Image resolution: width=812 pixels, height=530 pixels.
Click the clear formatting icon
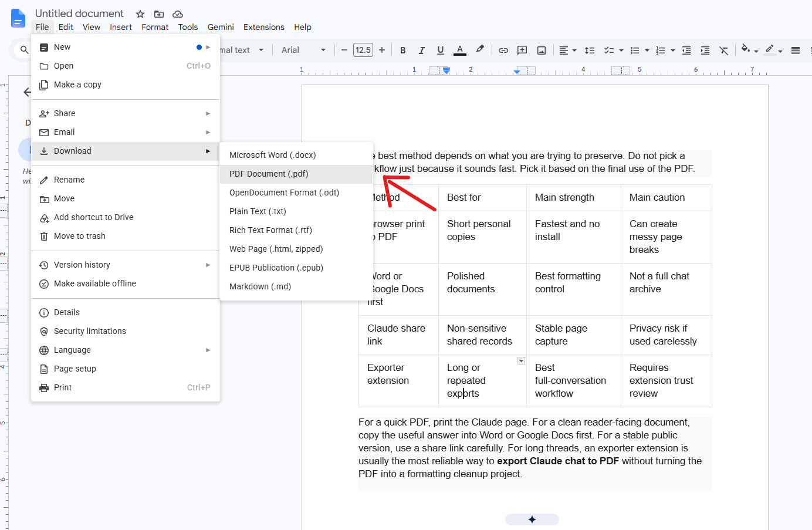click(723, 50)
